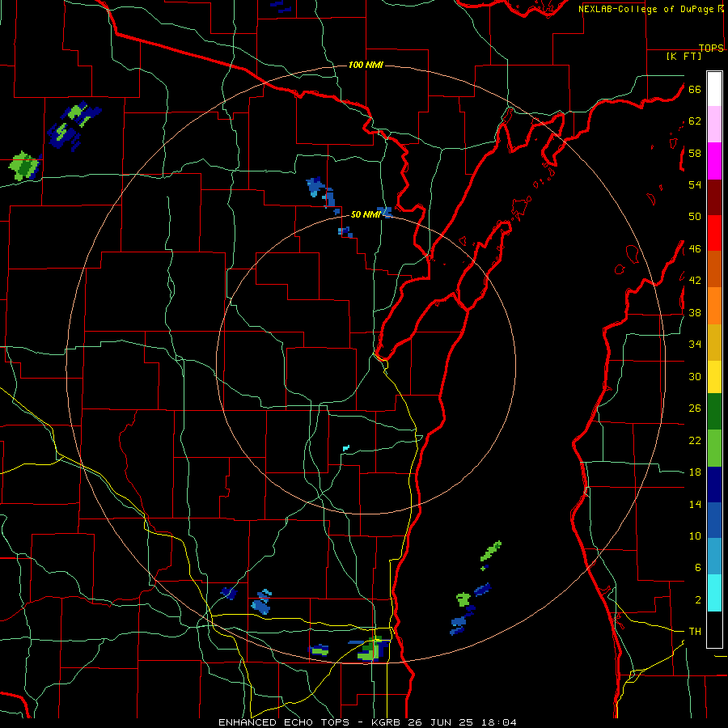The width and height of the screenshot is (728, 728).
Task: Click legend value 2
Action: click(697, 600)
